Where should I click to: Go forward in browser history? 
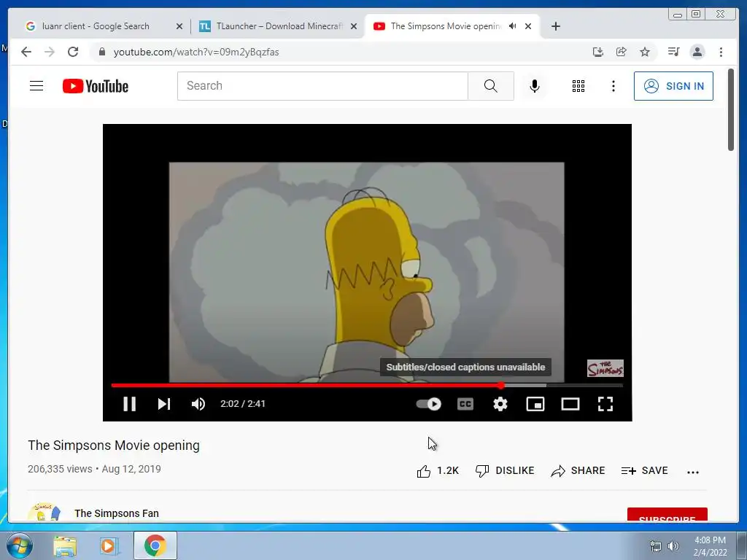coord(50,52)
